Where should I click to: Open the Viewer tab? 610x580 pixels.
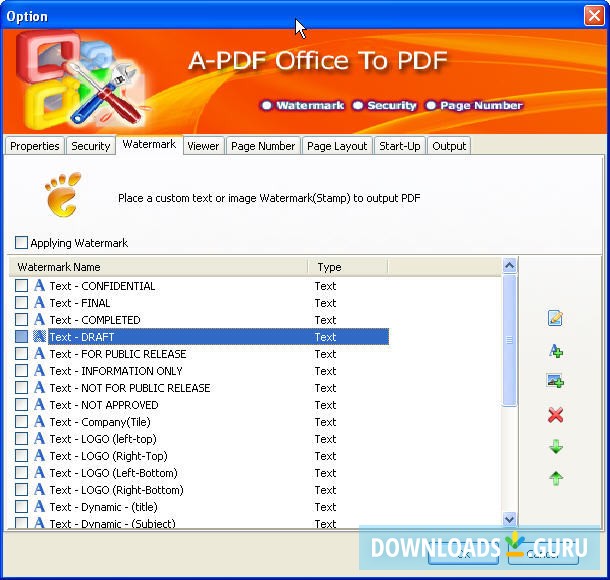pyautogui.click(x=203, y=146)
